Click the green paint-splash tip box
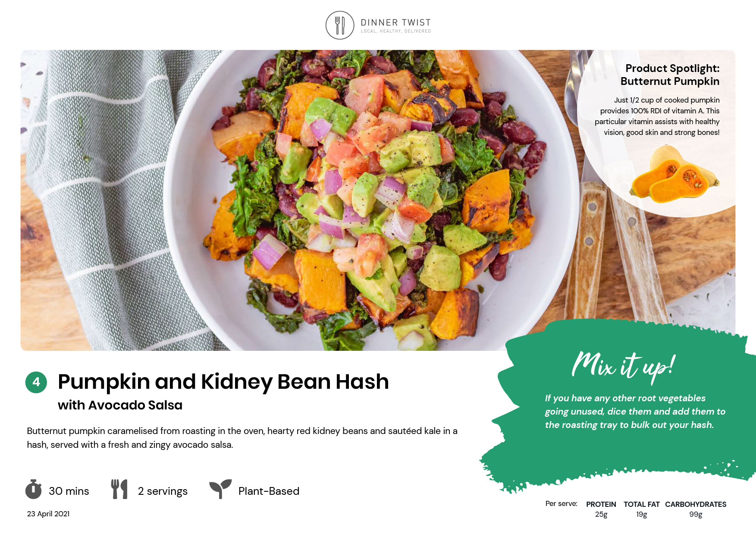Image resolution: width=756 pixels, height=534 pixels. [x=621, y=405]
